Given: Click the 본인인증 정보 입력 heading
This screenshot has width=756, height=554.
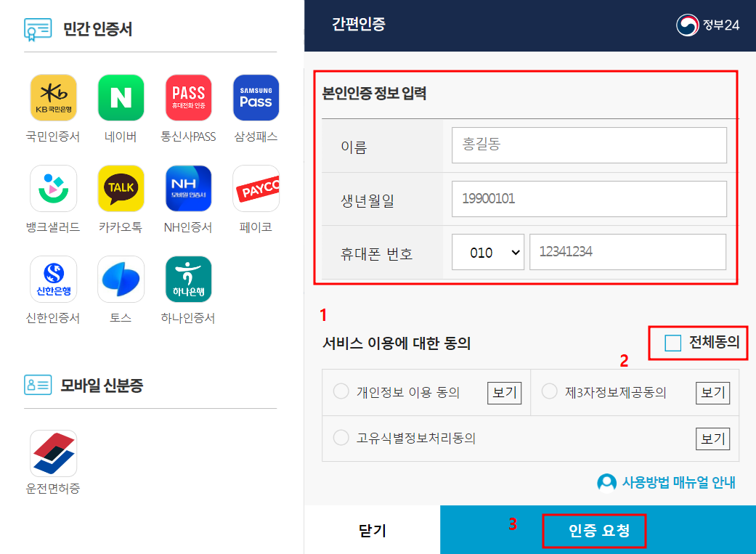Looking at the screenshot, I should click(374, 92).
